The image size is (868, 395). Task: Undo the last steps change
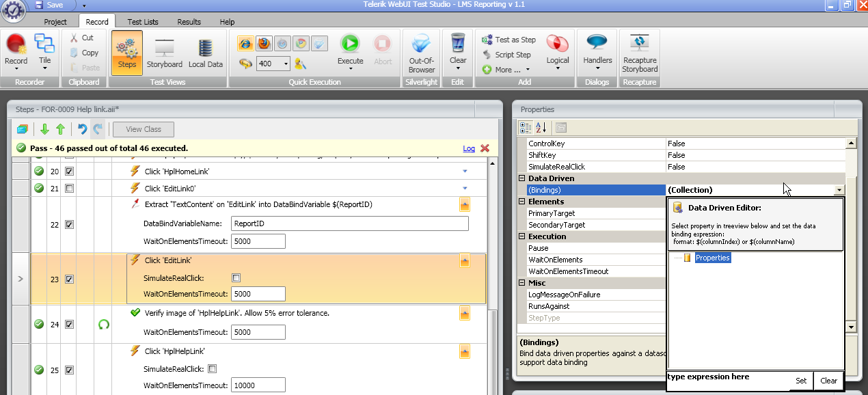[x=82, y=128]
